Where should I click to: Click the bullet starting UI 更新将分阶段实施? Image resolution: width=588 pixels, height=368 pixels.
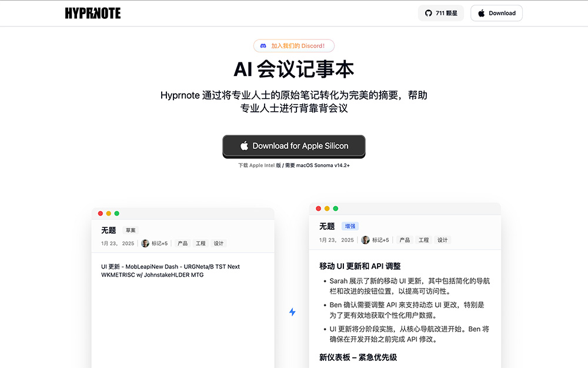409,334
